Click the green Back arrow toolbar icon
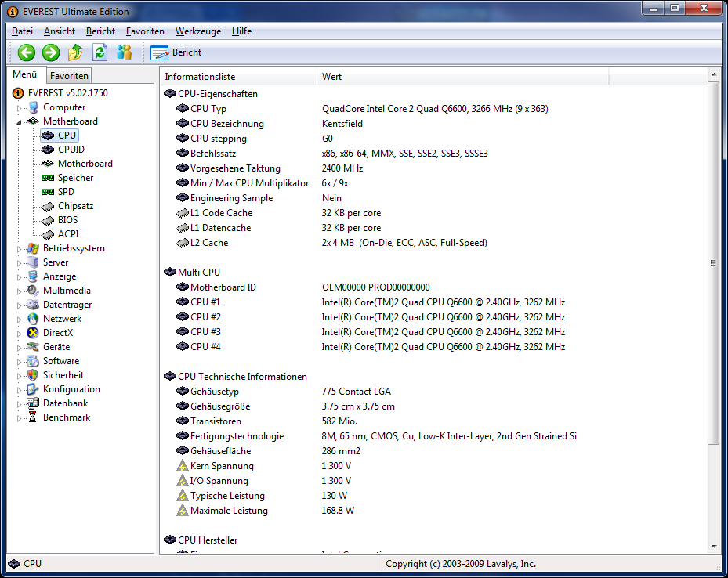The height and width of the screenshot is (578, 728). (x=27, y=52)
